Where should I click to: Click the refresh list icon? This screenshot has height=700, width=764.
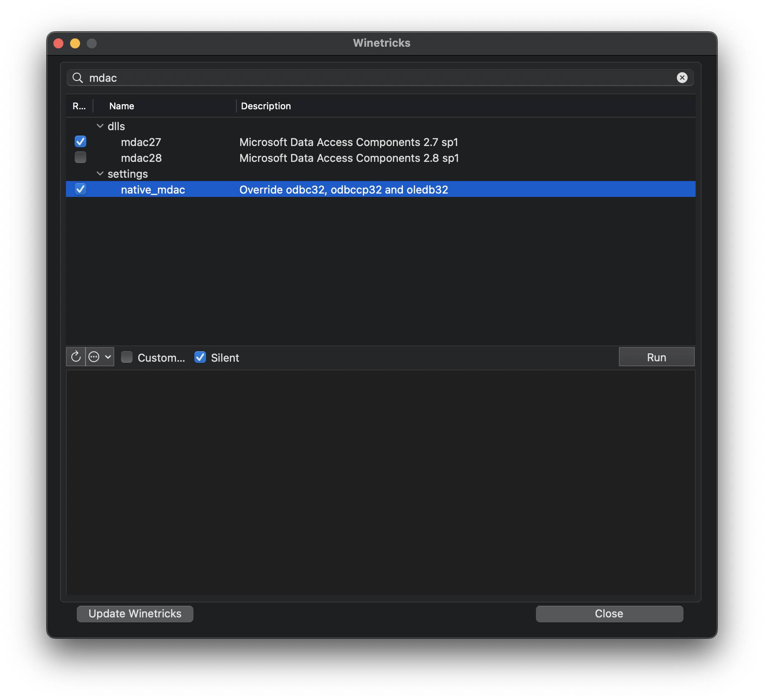coord(75,357)
